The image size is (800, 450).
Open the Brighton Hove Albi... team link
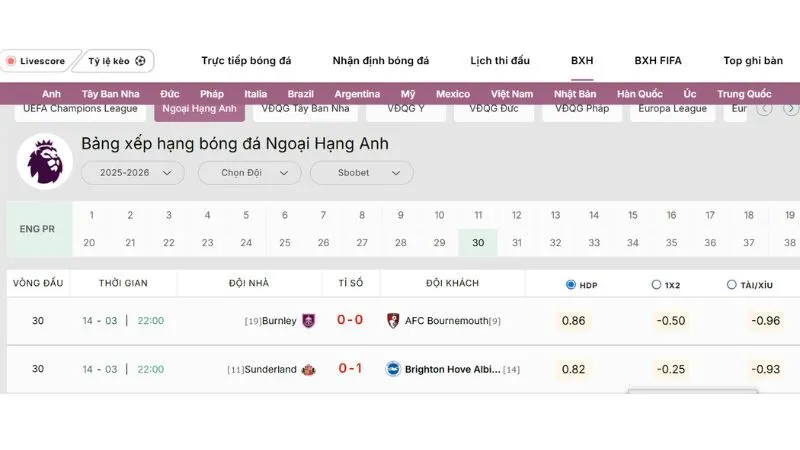[x=453, y=369]
